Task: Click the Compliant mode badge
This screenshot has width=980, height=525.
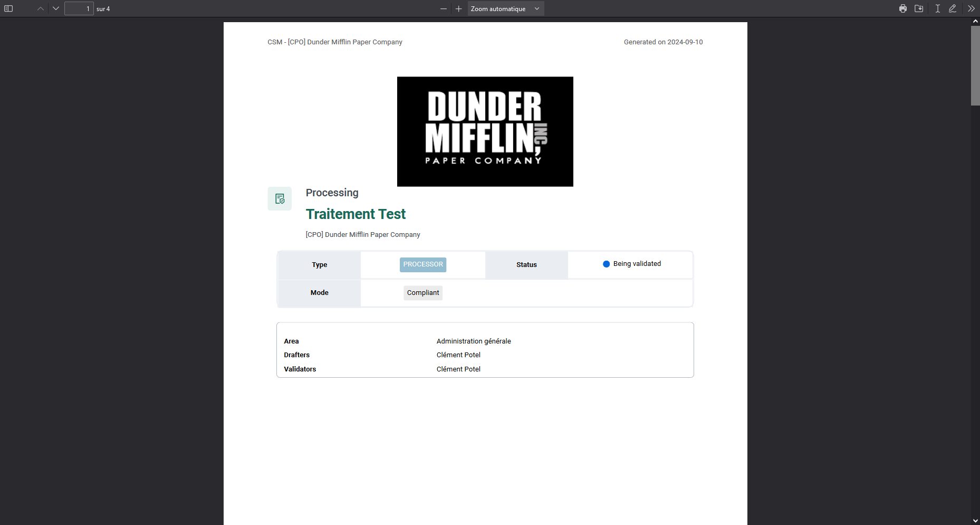Action: (x=423, y=293)
